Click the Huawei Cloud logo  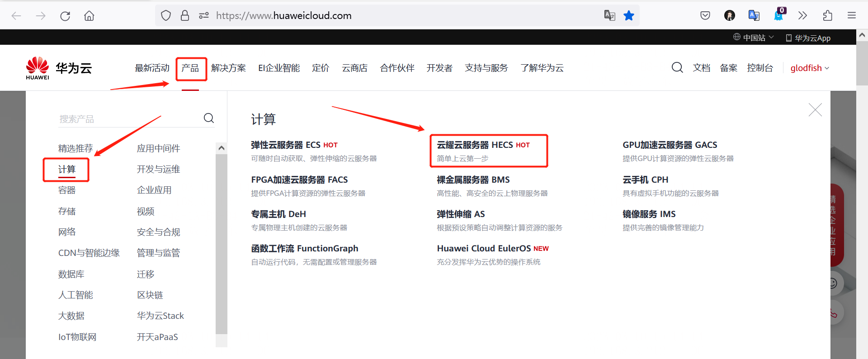(x=59, y=68)
